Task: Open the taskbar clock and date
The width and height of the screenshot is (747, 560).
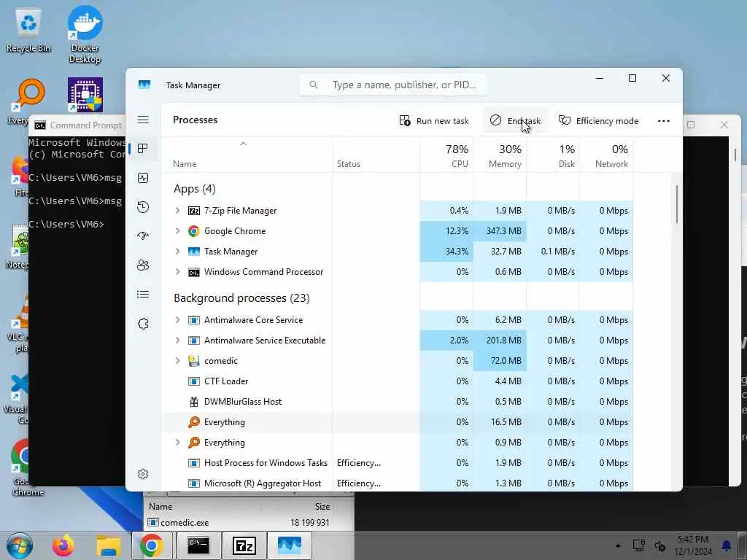Action: tap(693, 545)
